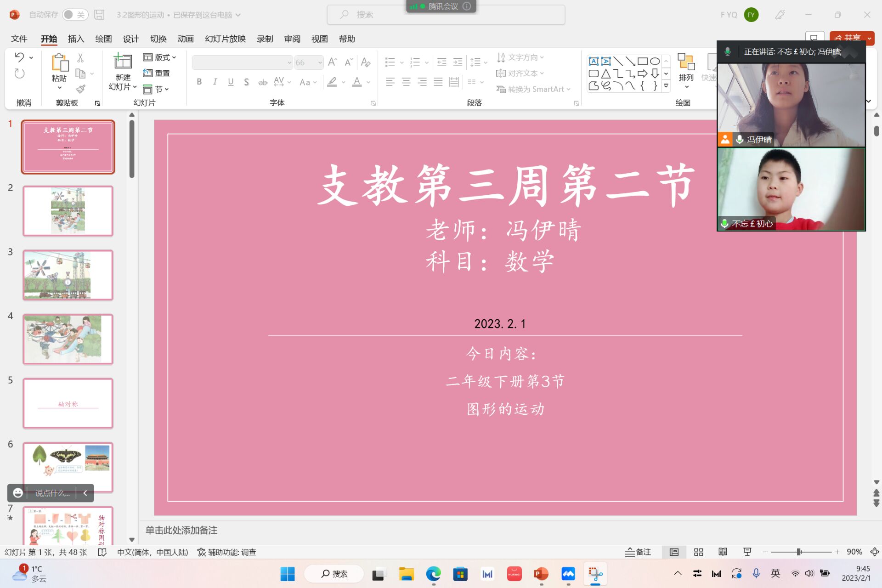
Task: Switch to the Insert tab
Action: pyautogui.click(x=76, y=39)
